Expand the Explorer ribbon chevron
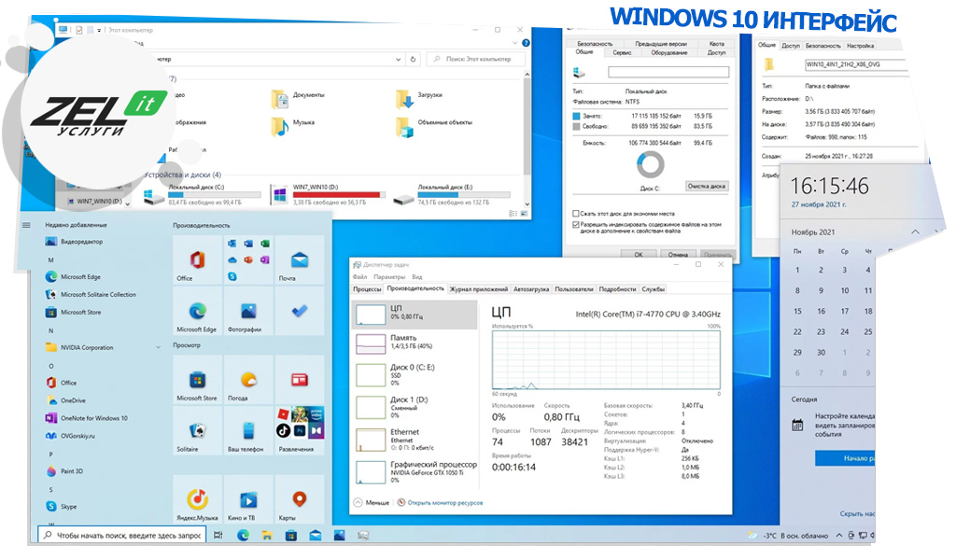Screen dimensions: 956x560 click(x=515, y=43)
